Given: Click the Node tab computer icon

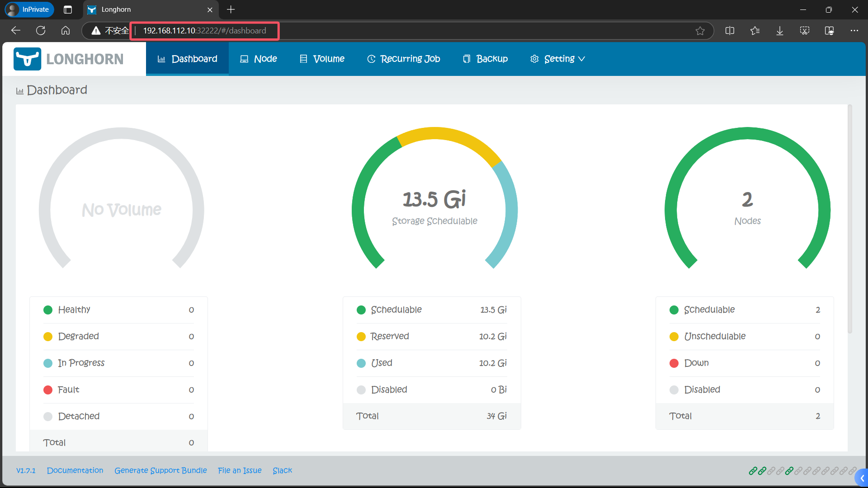Looking at the screenshot, I should [x=244, y=59].
